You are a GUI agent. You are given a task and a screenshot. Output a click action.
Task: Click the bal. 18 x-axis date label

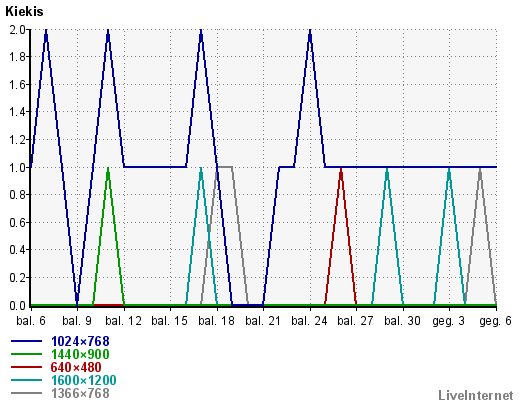216,321
